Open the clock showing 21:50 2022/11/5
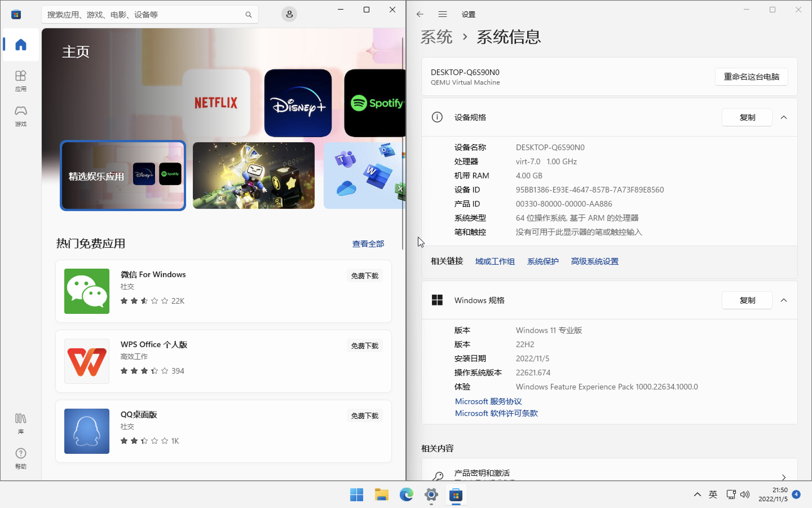The height and width of the screenshot is (508, 812). (x=773, y=494)
